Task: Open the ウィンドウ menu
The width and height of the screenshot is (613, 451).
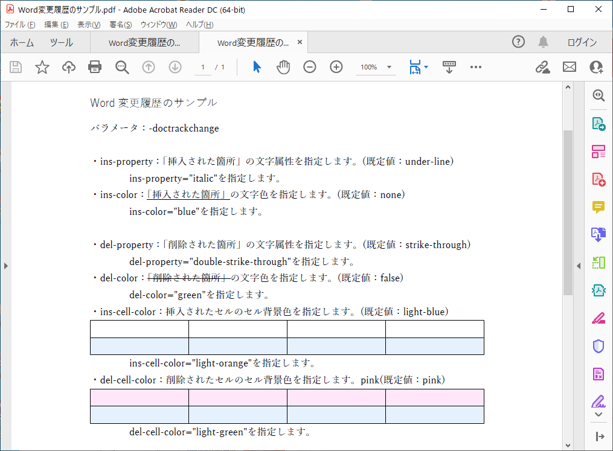Action: click(159, 25)
